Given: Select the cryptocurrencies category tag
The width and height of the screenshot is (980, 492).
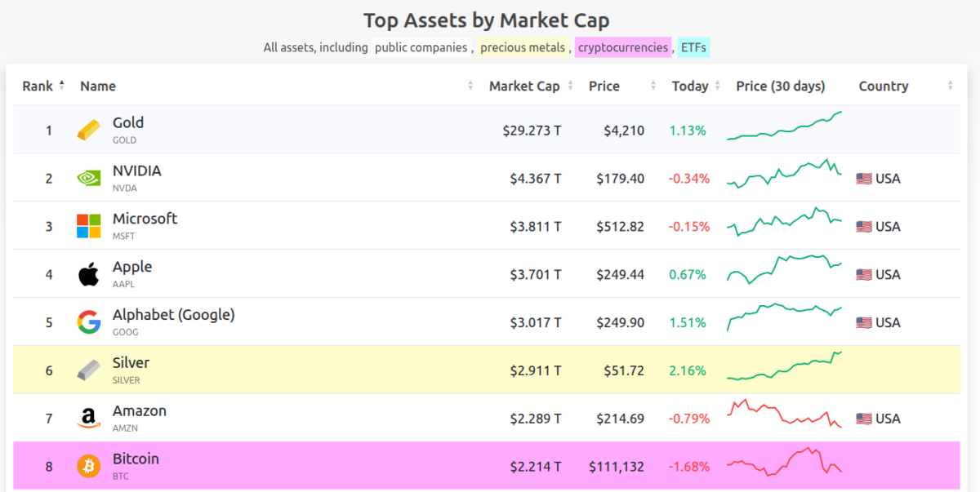Looking at the screenshot, I should [x=622, y=47].
